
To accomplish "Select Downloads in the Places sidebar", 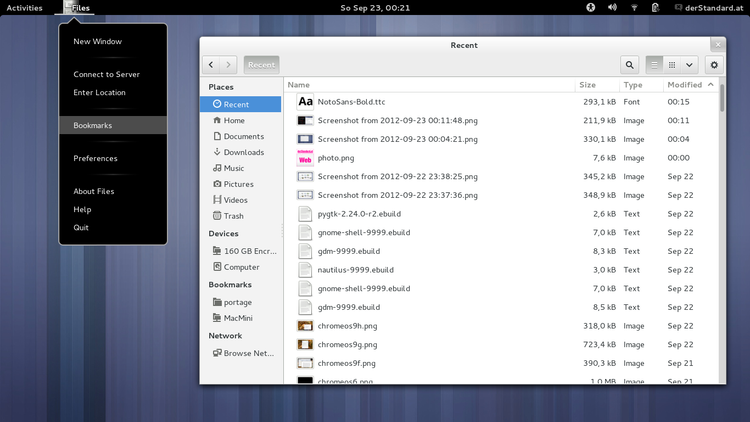I will (243, 152).
